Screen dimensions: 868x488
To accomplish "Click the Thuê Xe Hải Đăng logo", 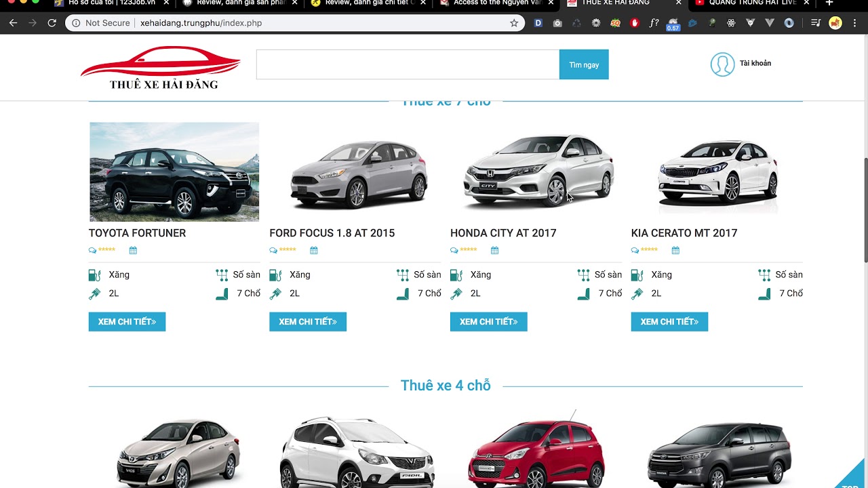I will point(161,68).
